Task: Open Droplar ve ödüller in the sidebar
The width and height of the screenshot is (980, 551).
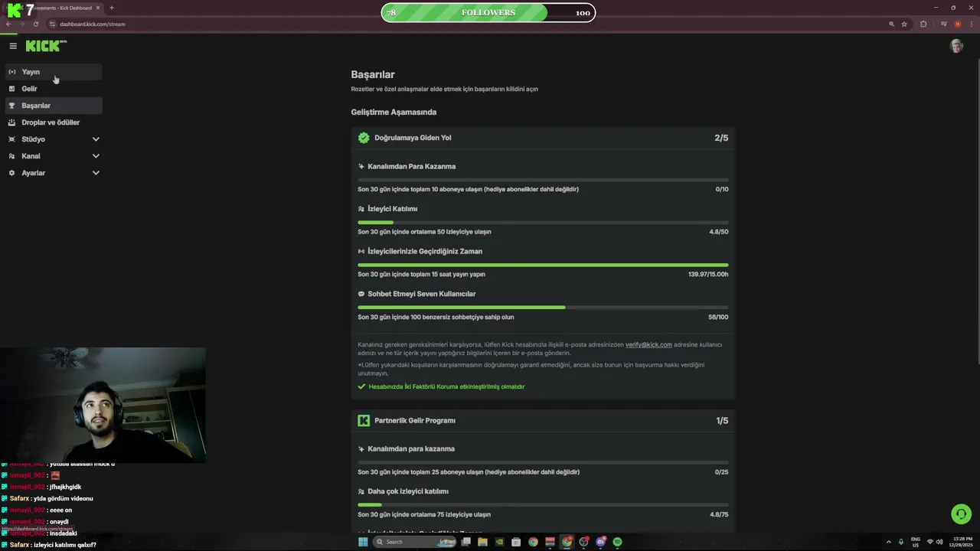Action: tap(54, 122)
